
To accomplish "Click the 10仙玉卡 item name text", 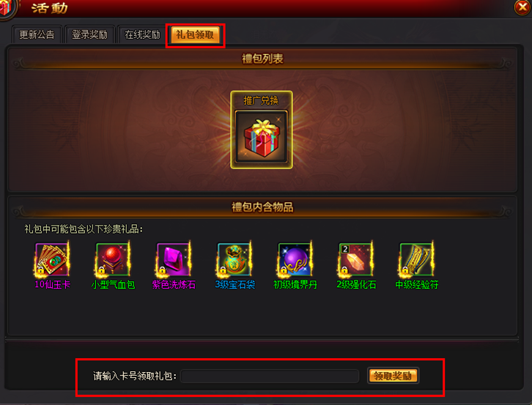I will tap(52, 284).
